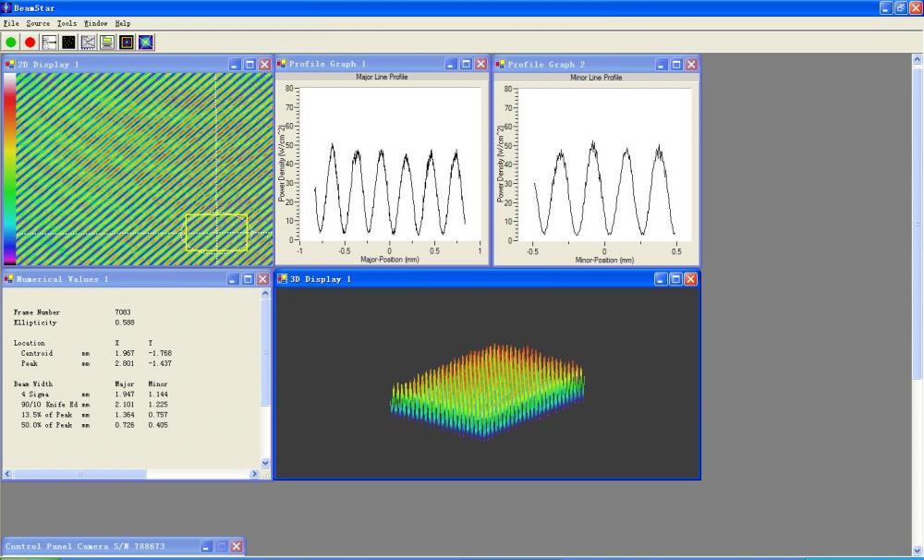
Task: Click the Numerical Values 1 window icon
Action: [x=9, y=279]
